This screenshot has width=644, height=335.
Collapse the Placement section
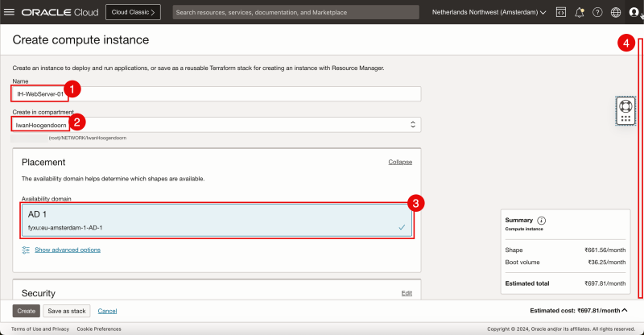400,162
